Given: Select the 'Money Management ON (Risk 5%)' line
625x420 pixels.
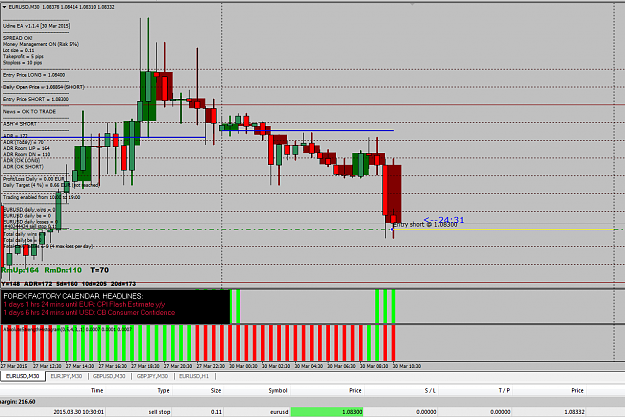Looking at the screenshot, I should (41, 44).
